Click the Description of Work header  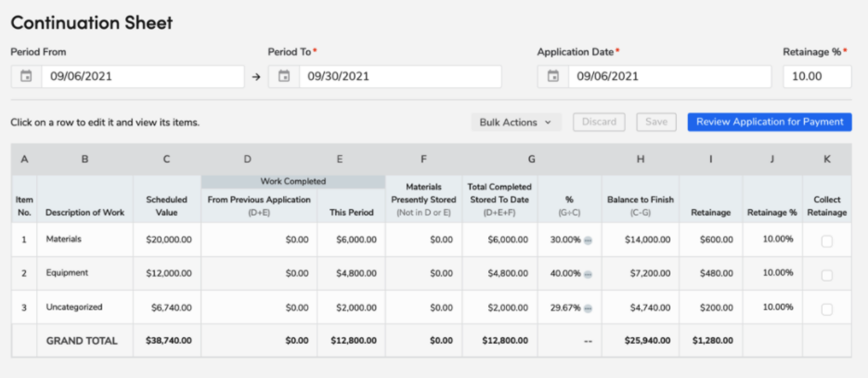pos(85,212)
